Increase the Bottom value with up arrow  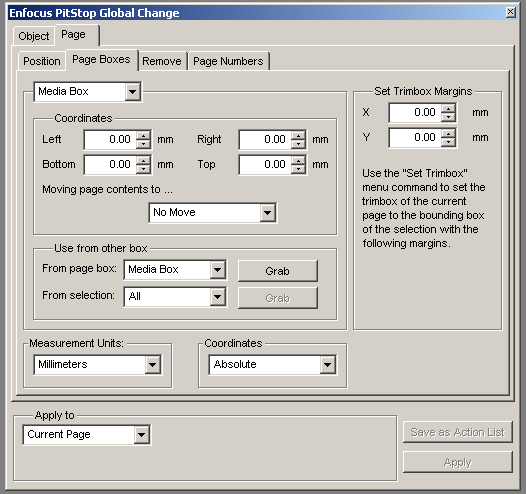click(x=144, y=161)
